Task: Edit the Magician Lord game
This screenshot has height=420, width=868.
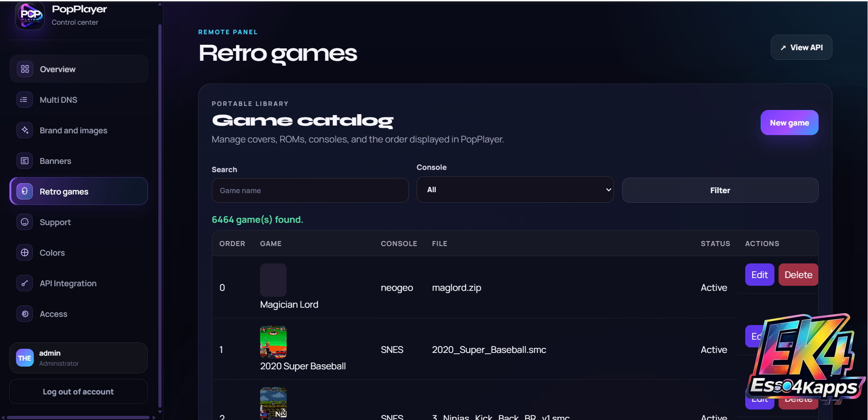Action: click(x=759, y=275)
